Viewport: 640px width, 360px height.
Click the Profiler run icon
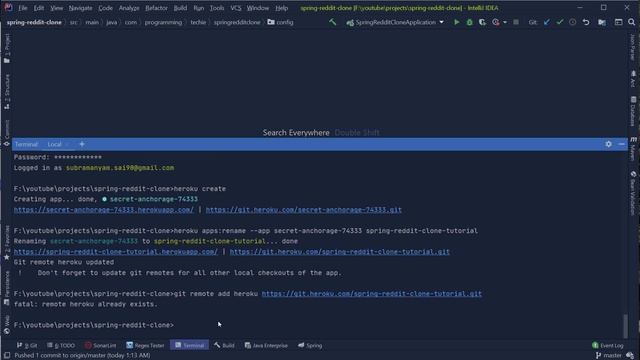click(496, 22)
